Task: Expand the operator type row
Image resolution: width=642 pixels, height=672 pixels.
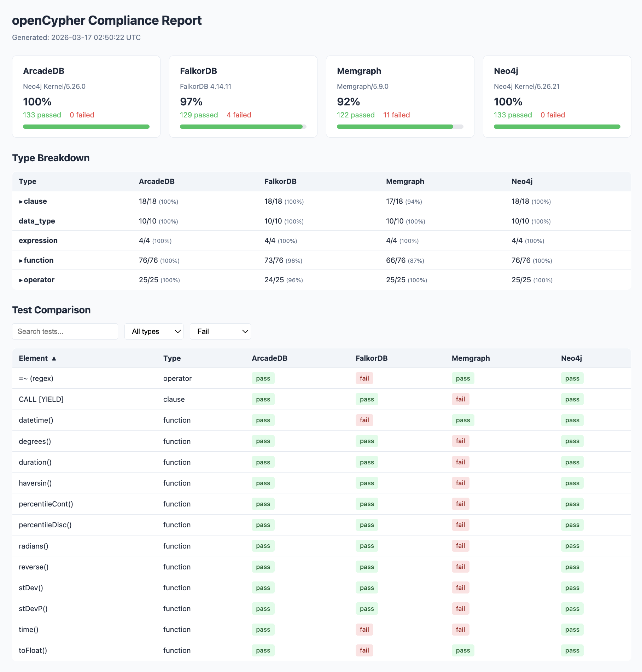Action: pos(37,280)
